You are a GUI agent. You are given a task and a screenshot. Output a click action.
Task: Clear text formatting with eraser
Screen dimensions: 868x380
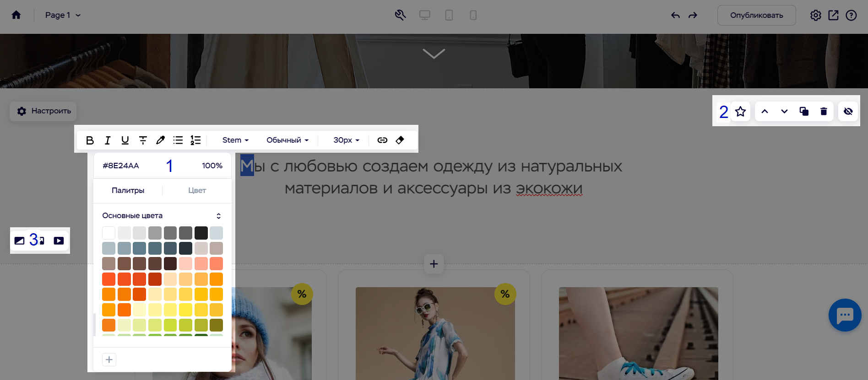click(400, 140)
